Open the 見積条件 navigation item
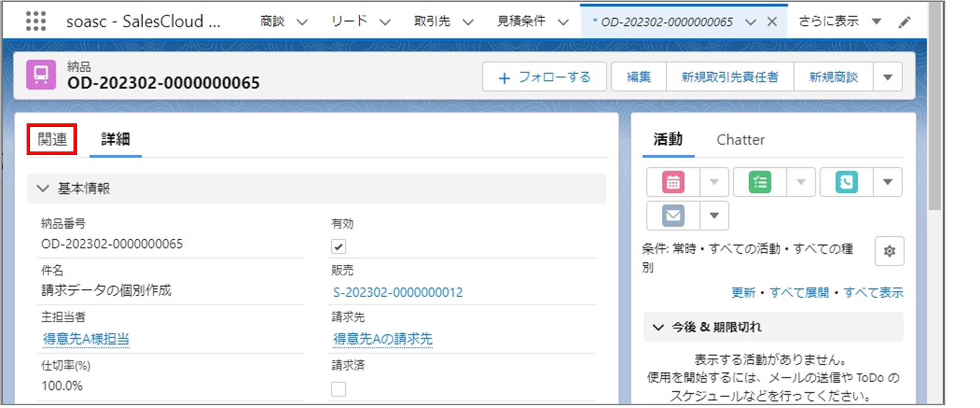 (x=521, y=21)
